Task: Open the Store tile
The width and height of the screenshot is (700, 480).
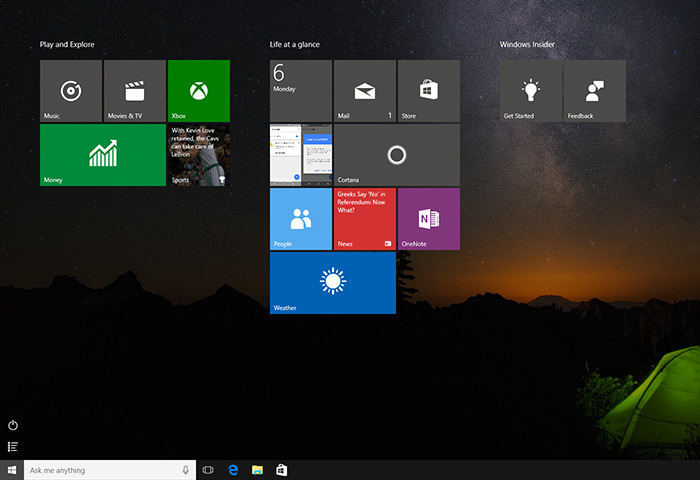Action: coord(429,91)
